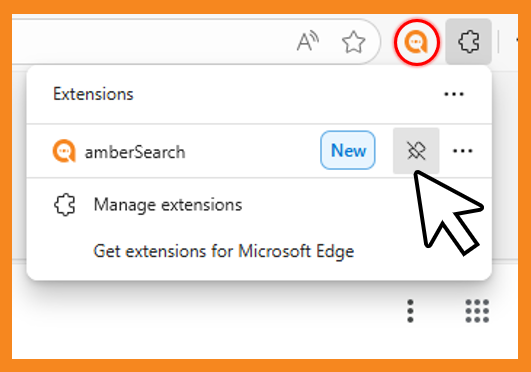531x372 pixels.
Task: Click the Read aloud icon in address bar
Action: [307, 41]
